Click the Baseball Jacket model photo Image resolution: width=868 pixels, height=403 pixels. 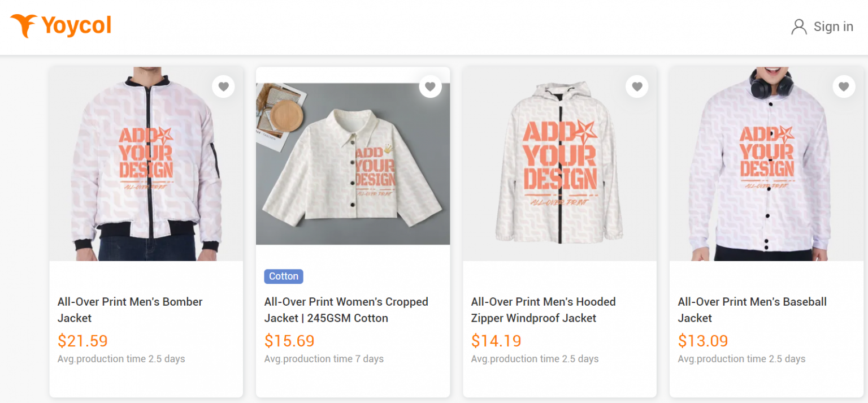click(x=766, y=164)
